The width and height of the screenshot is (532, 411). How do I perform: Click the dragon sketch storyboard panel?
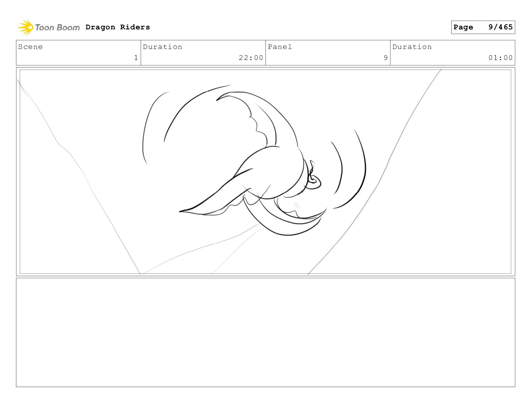pyautogui.click(x=265, y=171)
